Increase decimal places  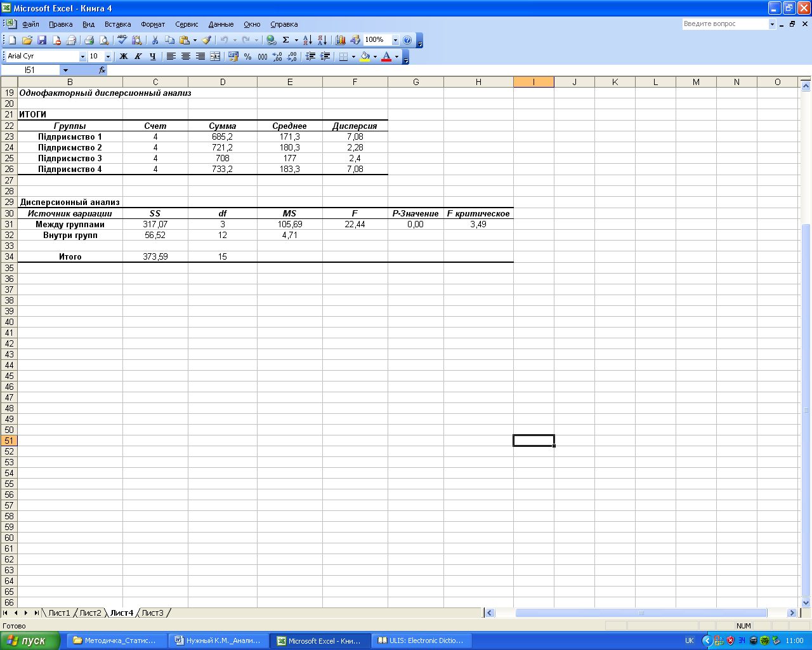277,56
